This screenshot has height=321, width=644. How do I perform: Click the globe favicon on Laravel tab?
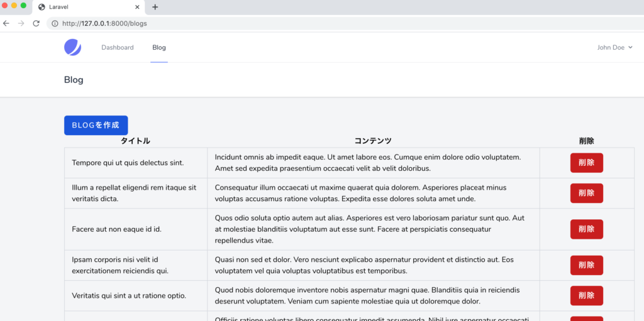click(42, 7)
